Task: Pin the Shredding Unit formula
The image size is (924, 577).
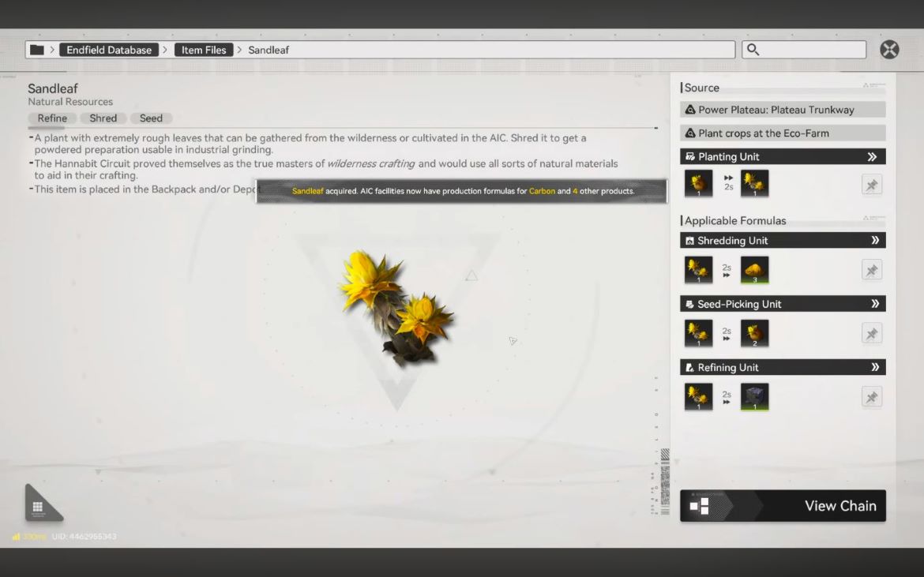Action: click(872, 270)
